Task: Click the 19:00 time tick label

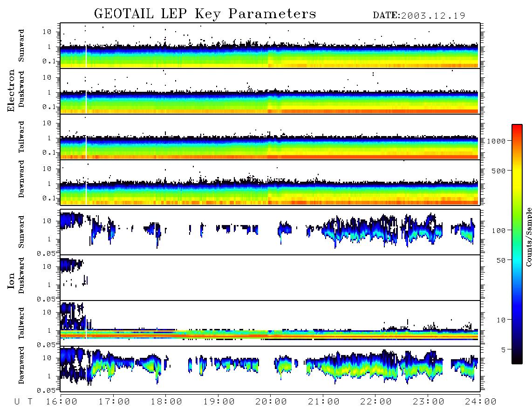Action: coord(219,402)
